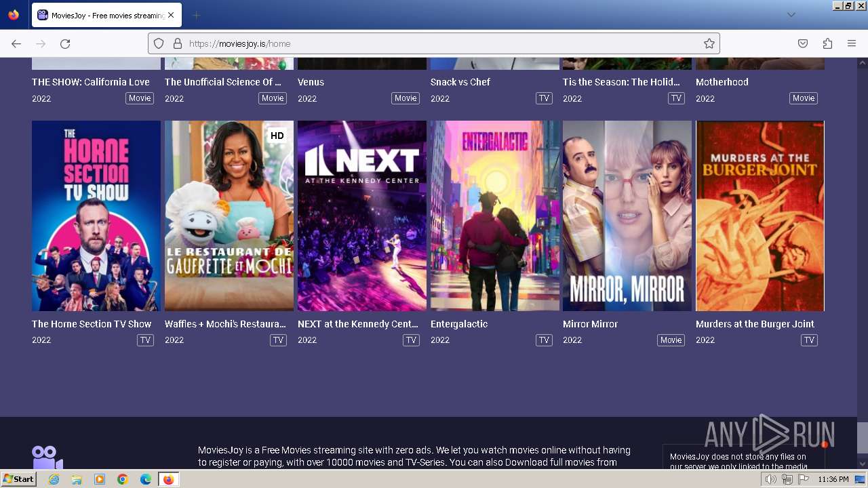Click the page vertical scrollbar thumb
The height and width of the screenshot is (488, 868).
pyautogui.click(x=862, y=437)
